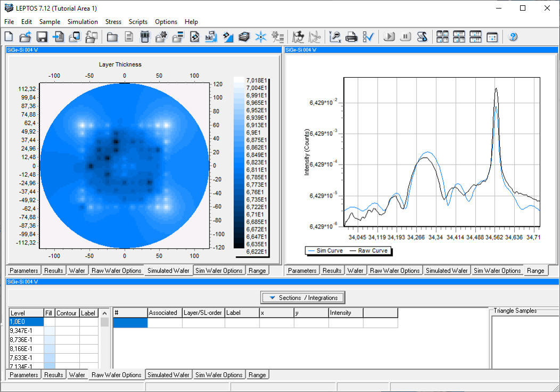Pause the simulation using the pause button

pos(406,37)
